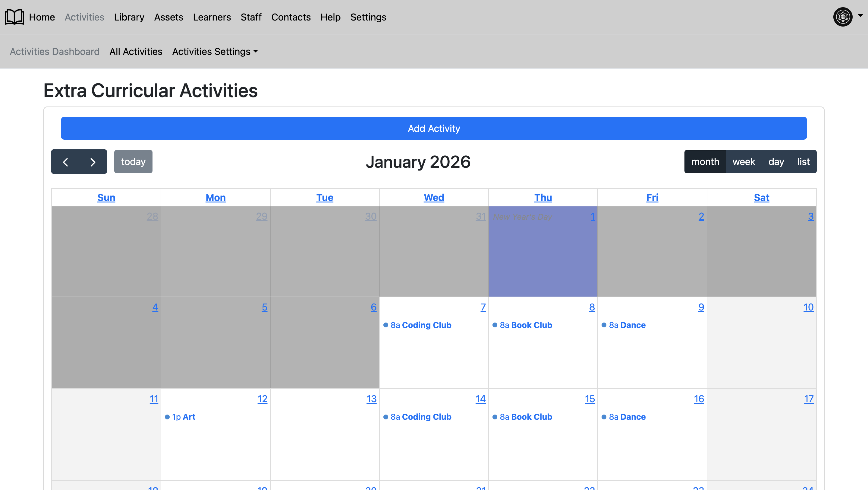The width and height of the screenshot is (868, 490).
Task: Open the Learners menu item
Action: click(x=212, y=17)
